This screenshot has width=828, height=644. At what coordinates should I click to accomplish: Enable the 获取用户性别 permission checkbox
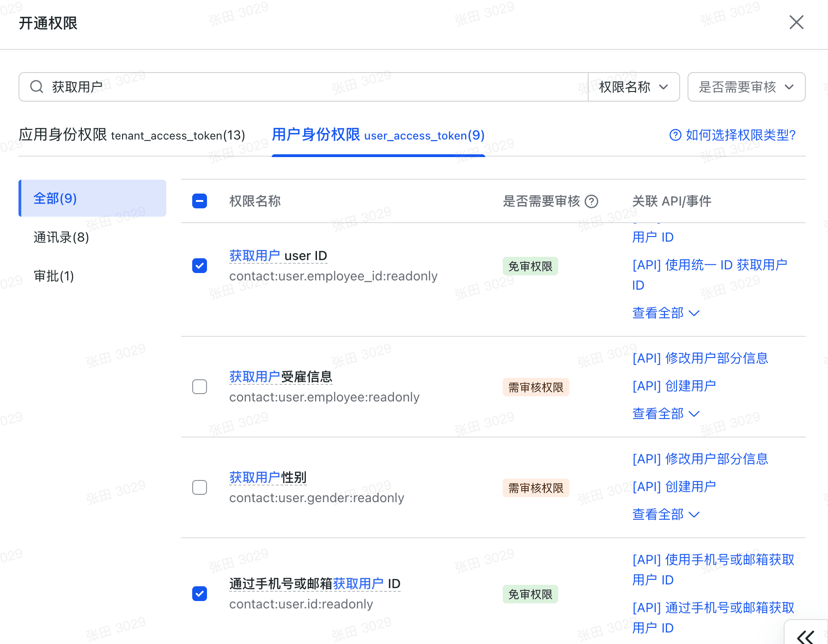[x=200, y=487]
